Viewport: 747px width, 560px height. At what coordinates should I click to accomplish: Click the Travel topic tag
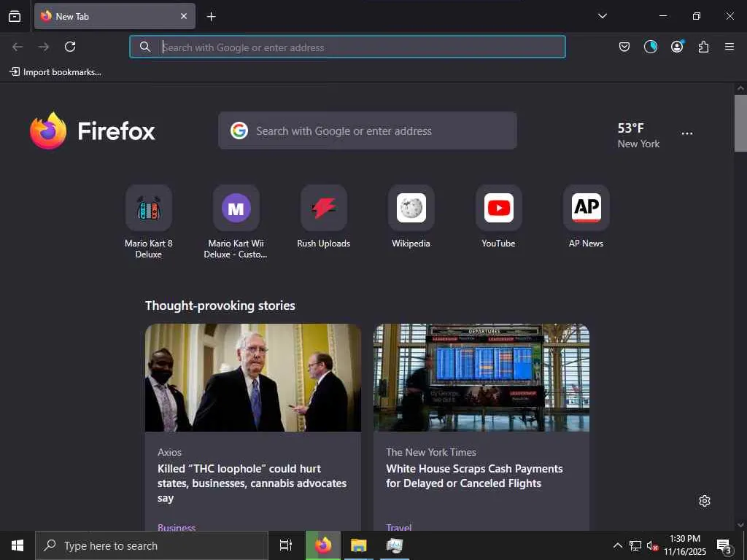coord(399,526)
